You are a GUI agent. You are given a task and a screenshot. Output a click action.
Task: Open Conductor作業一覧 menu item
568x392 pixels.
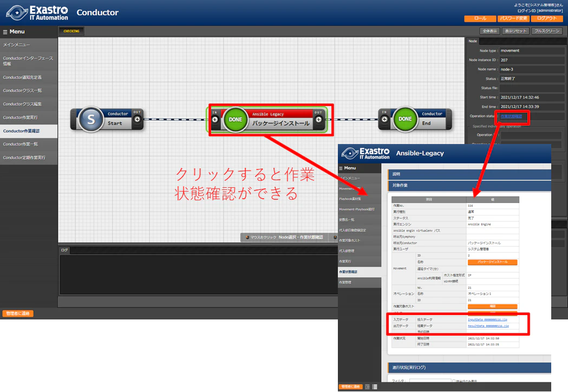[29, 144]
